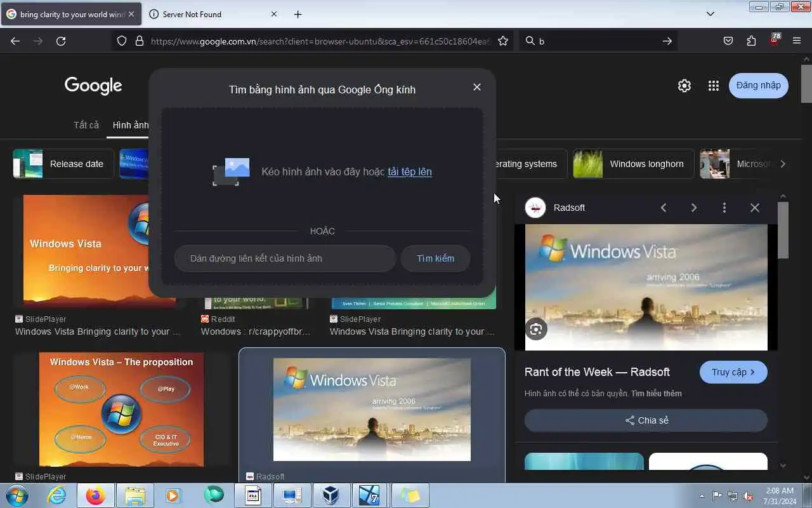Select the "Release date" filter chip

tap(63, 164)
